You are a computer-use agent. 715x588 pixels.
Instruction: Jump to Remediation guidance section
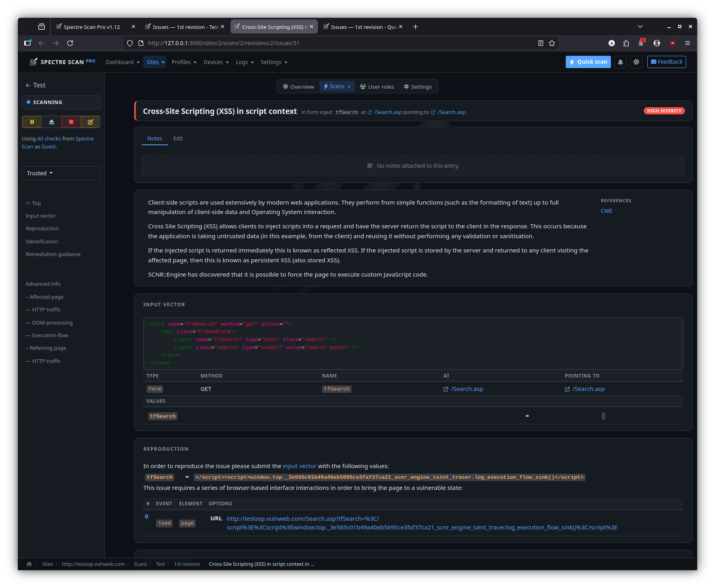pos(53,254)
